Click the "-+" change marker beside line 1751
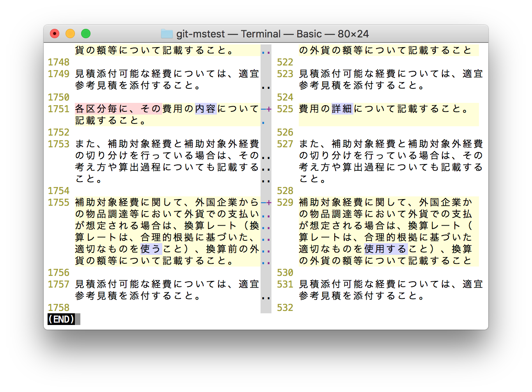The image size is (532, 392). [266, 109]
